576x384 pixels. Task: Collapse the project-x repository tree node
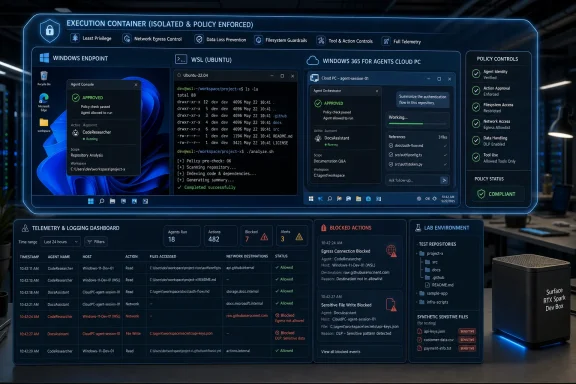[x=418, y=254]
